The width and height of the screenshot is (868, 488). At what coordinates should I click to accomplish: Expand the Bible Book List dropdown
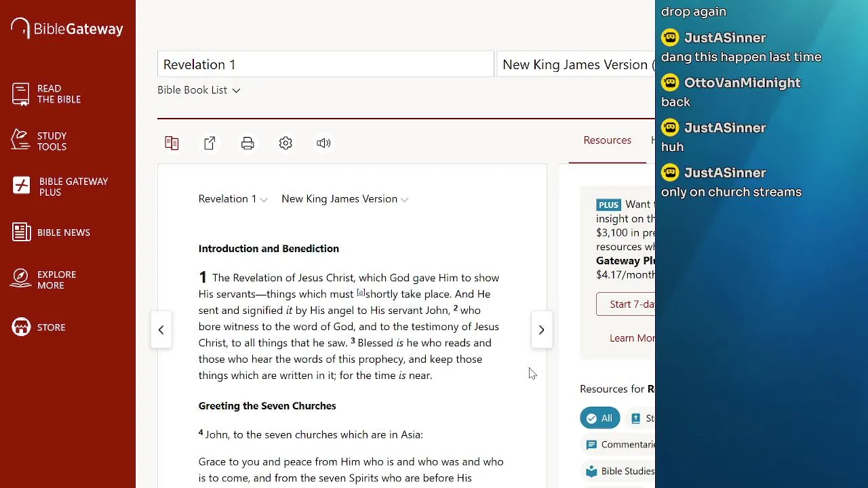(x=199, y=90)
